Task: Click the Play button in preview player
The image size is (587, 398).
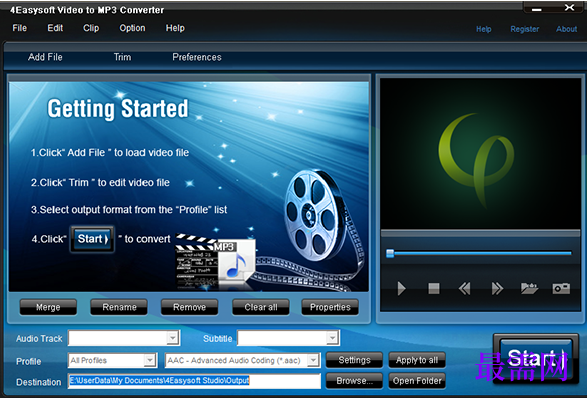Action: coord(401,288)
